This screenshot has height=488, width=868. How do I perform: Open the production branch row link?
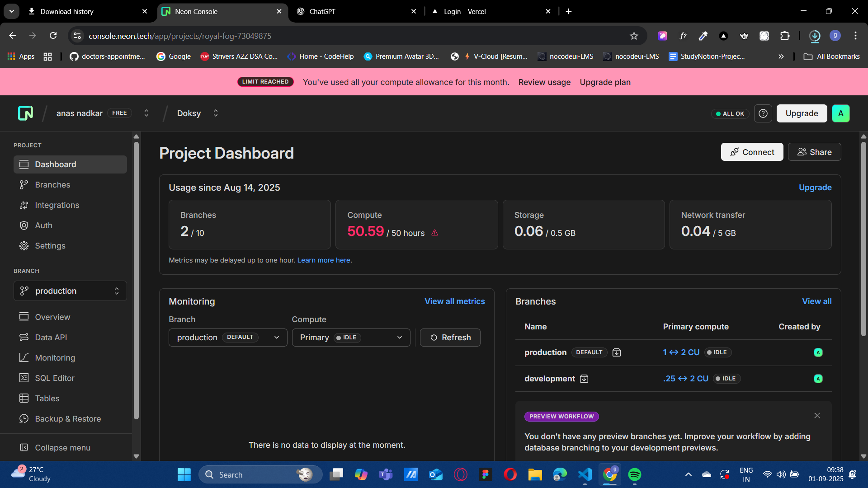coord(545,352)
